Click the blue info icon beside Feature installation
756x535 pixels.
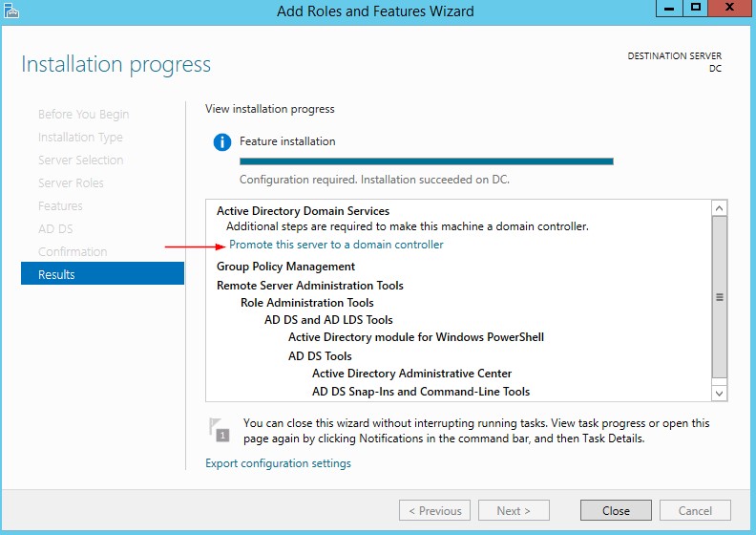(x=221, y=142)
